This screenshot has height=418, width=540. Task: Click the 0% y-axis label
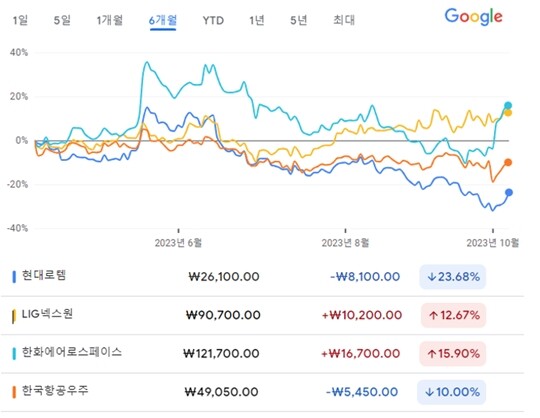click(x=22, y=140)
